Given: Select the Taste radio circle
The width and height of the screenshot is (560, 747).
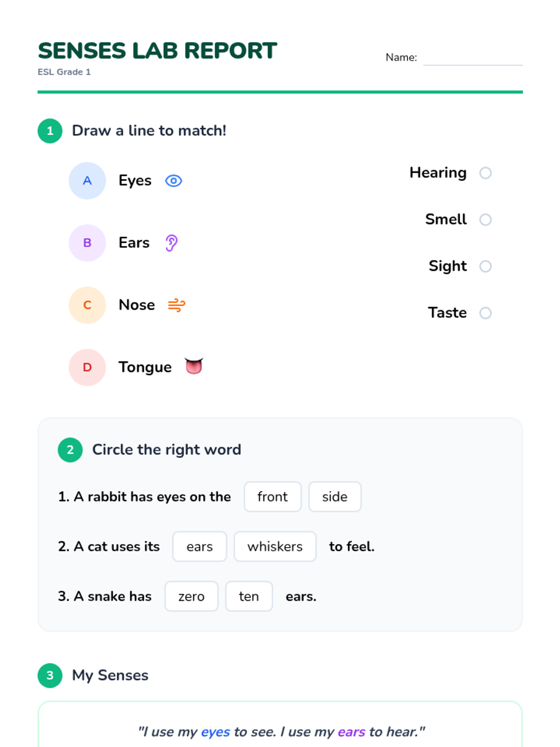Looking at the screenshot, I should point(485,313).
